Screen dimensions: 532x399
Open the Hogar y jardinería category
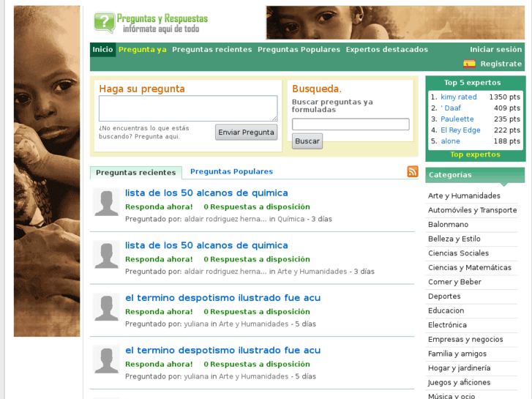[460, 368]
